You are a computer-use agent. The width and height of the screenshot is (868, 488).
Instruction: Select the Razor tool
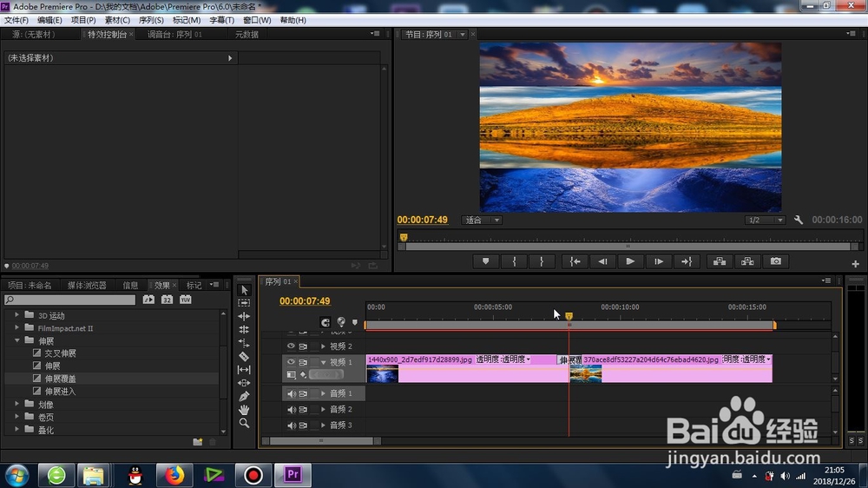pyautogui.click(x=244, y=356)
